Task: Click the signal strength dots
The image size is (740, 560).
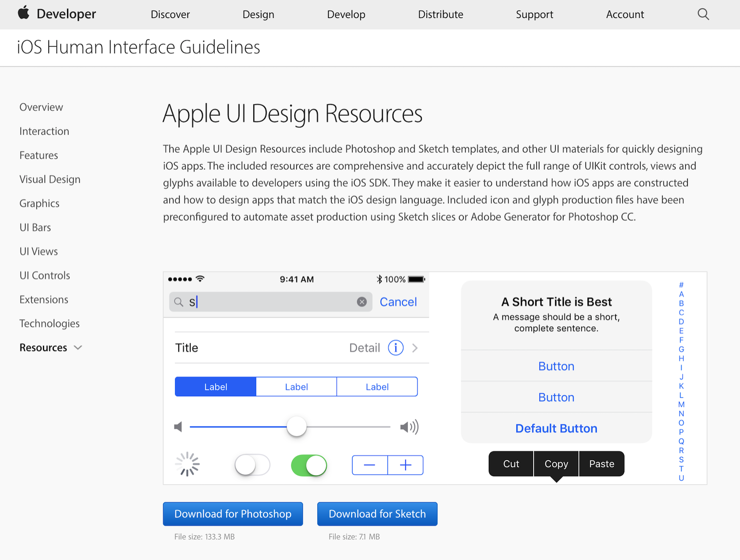Action: click(180, 279)
